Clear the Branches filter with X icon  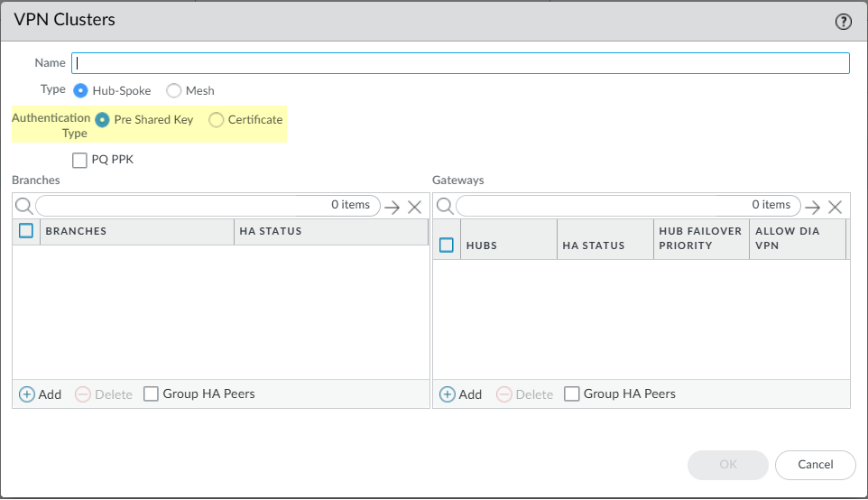click(x=414, y=207)
